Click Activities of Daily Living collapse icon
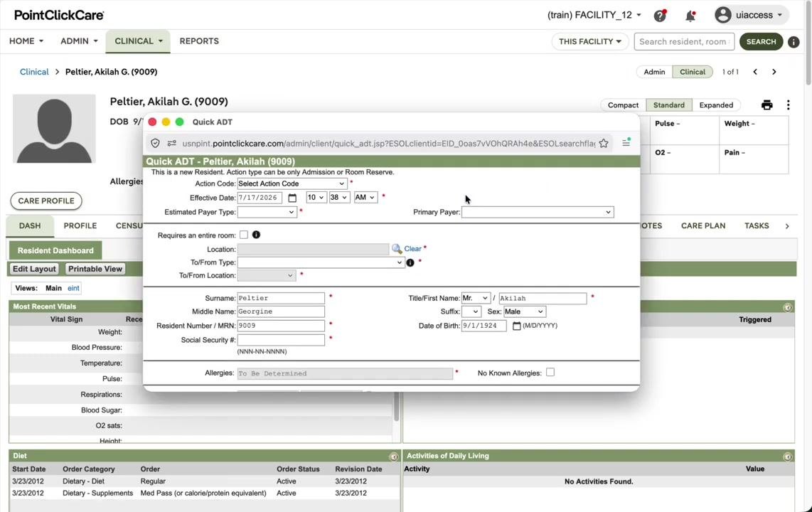The height and width of the screenshot is (512, 812). pos(787,457)
